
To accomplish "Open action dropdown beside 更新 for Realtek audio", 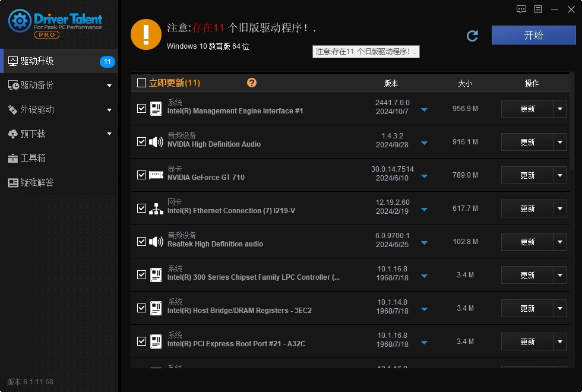I will (559, 242).
